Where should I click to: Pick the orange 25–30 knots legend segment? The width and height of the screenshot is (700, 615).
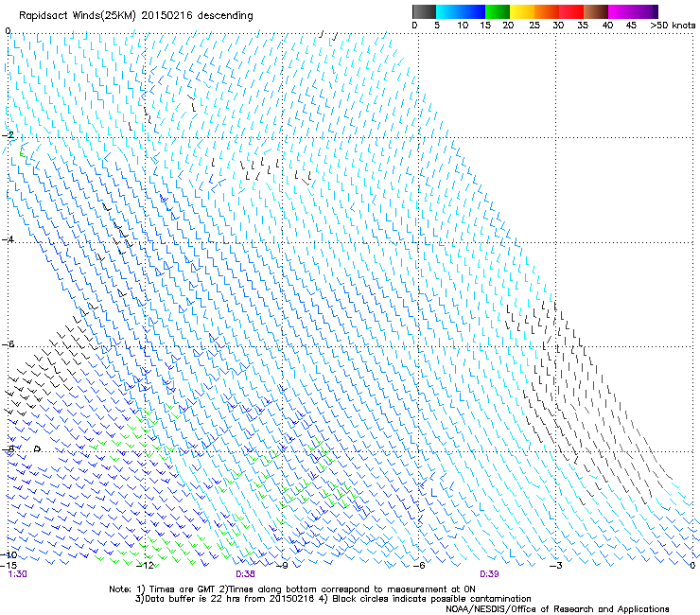click(x=546, y=11)
